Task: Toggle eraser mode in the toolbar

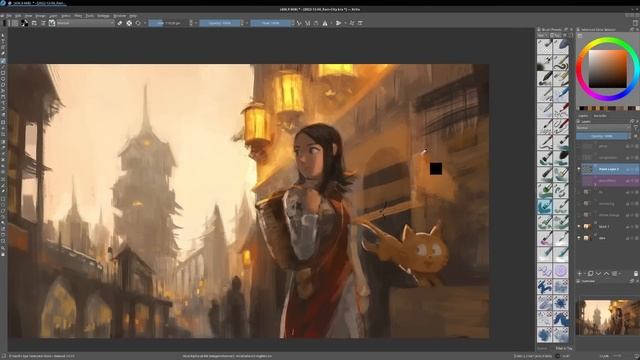Action: pyautogui.click(x=120, y=23)
